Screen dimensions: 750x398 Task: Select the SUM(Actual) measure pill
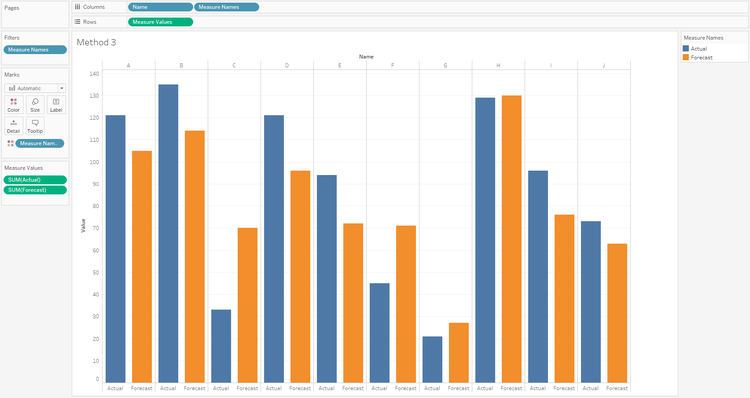(x=35, y=180)
